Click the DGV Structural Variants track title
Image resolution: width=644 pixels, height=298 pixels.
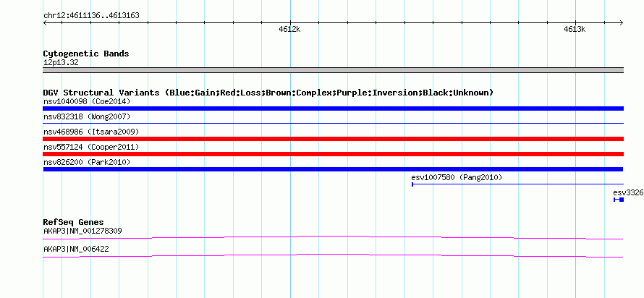click(268, 93)
